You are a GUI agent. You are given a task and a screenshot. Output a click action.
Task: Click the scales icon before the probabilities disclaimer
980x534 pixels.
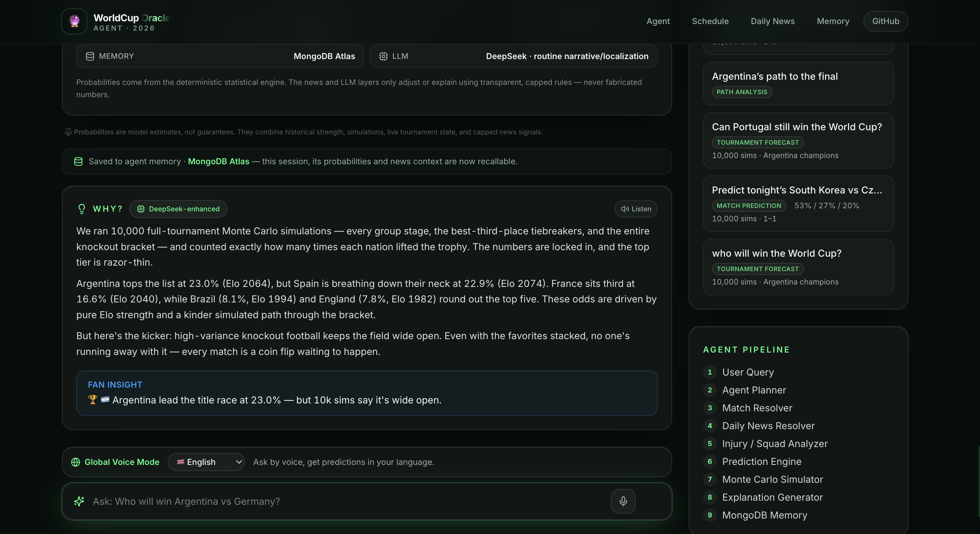click(68, 132)
